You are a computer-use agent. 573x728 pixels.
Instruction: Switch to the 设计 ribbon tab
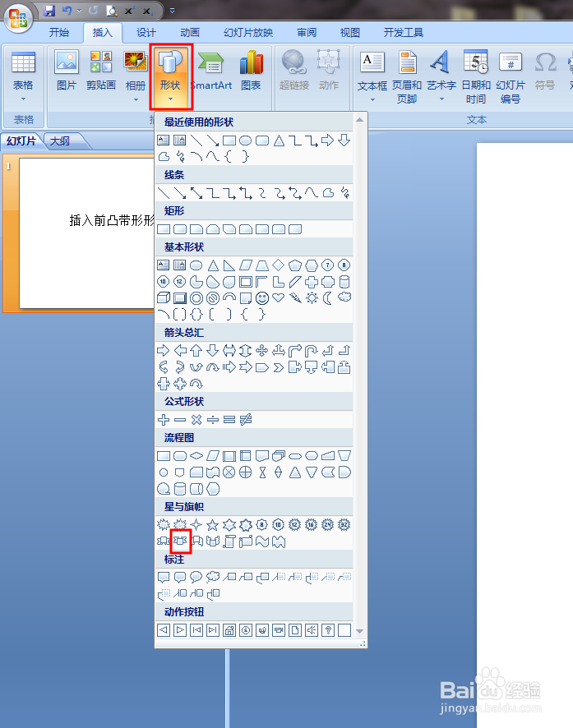(x=146, y=33)
